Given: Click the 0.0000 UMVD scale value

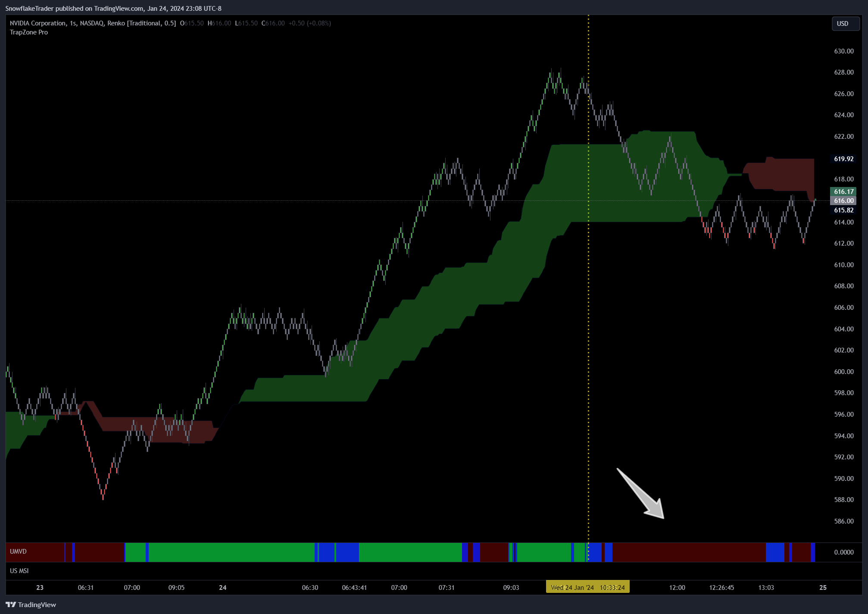Looking at the screenshot, I should pos(844,552).
